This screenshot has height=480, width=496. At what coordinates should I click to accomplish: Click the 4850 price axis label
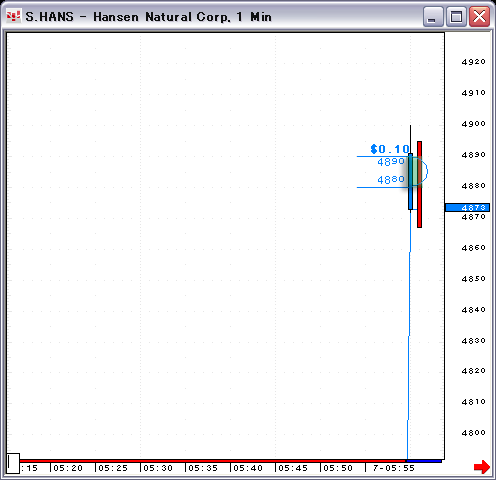click(x=473, y=279)
